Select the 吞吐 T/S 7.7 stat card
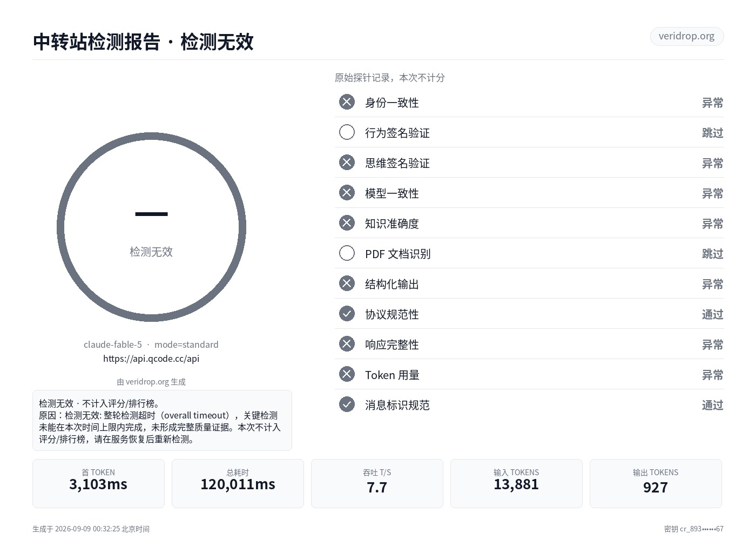Image resolution: width=756 pixels, height=540 pixels. 377,483
